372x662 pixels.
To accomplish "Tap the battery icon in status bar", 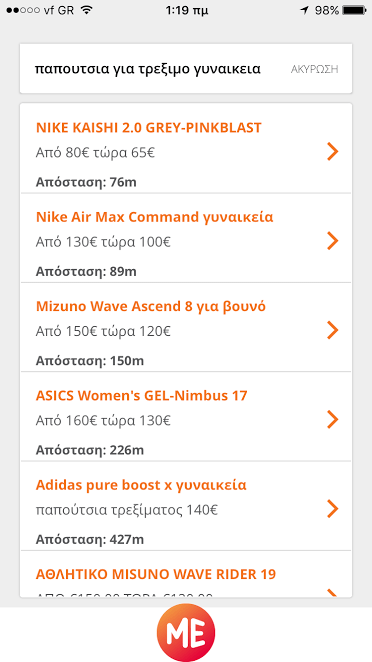I will (354, 11).
